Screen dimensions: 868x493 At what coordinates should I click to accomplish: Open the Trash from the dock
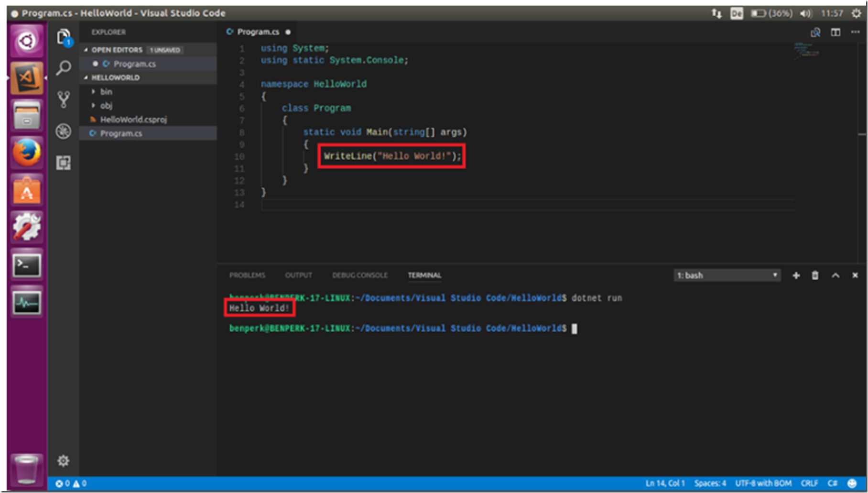(27, 469)
